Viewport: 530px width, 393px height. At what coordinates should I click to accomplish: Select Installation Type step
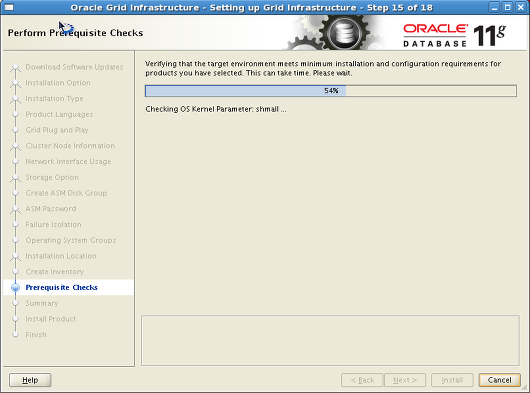(54, 98)
